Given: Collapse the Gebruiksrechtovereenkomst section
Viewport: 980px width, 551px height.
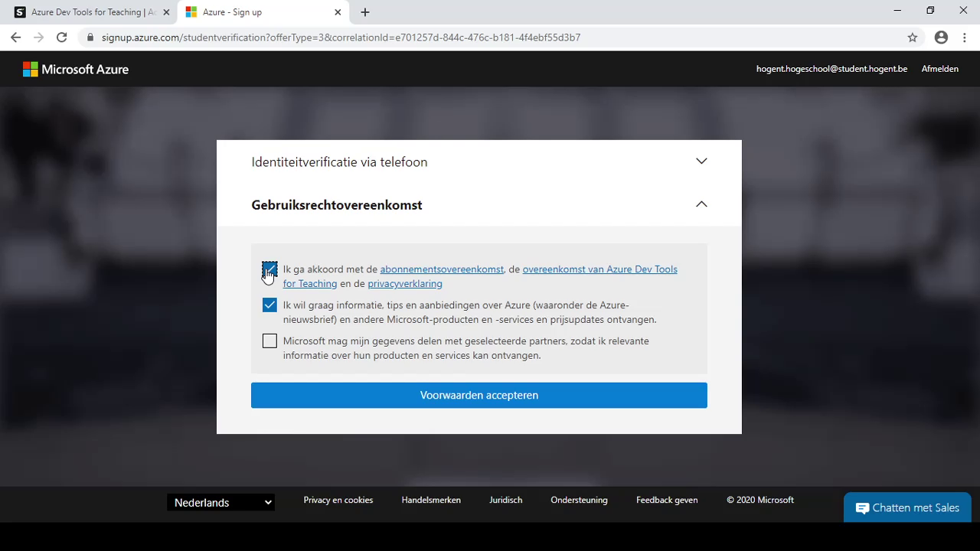Looking at the screenshot, I should coord(479,204).
